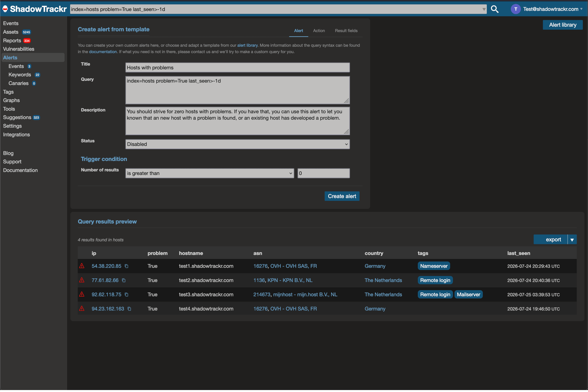Click the Mailserver tag
Image resolution: width=588 pixels, height=392 pixels.
[x=468, y=294]
